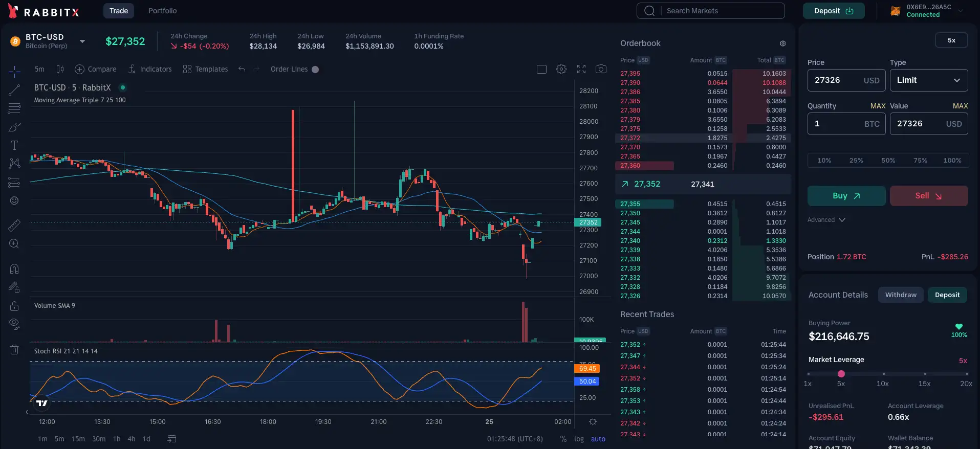Switch to the Portfolio tab
Viewport: 980px width, 449px height.
pyautogui.click(x=162, y=11)
